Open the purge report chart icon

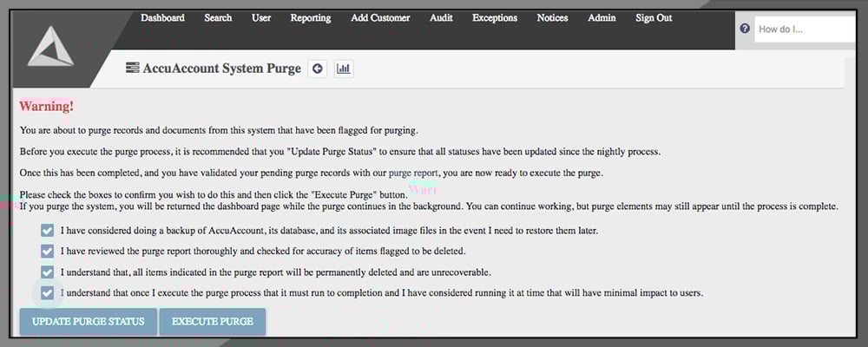344,69
